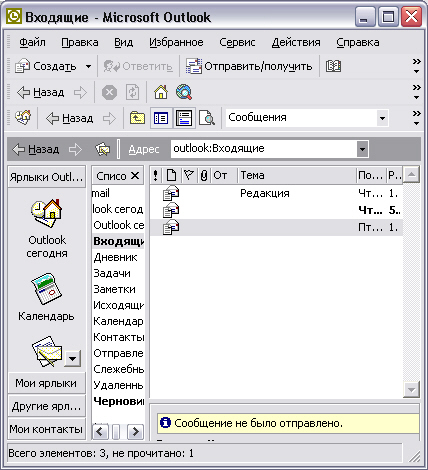Click Отправить/получить button
This screenshot has width=428, height=470.
pyautogui.click(x=249, y=66)
